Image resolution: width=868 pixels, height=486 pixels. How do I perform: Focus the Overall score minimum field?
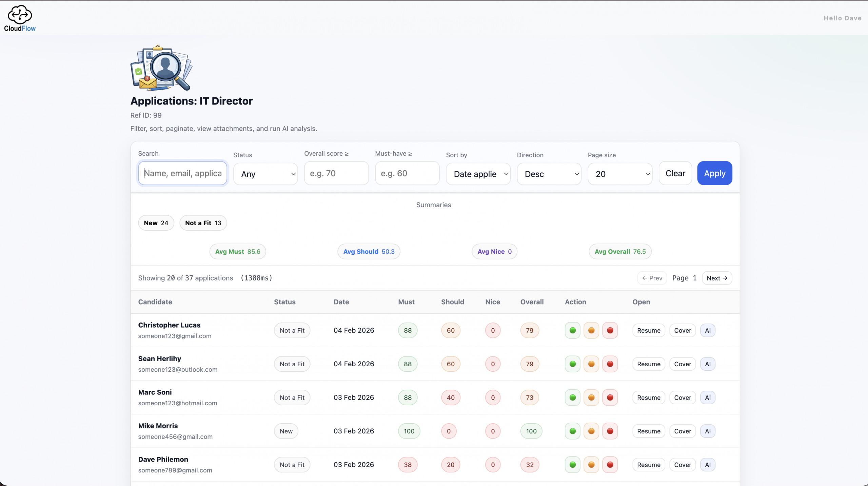[x=336, y=173]
